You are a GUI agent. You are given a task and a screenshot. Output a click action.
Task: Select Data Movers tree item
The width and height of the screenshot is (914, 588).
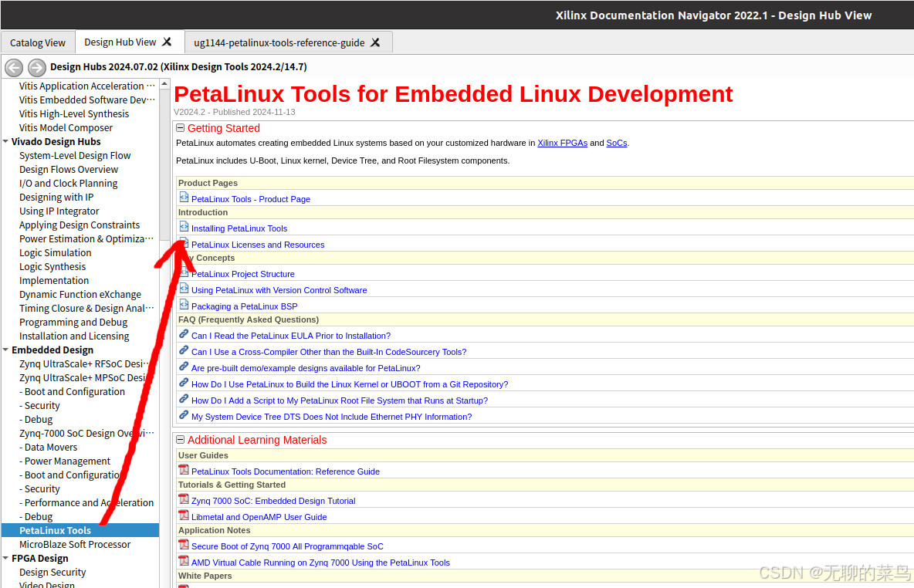[49, 447]
